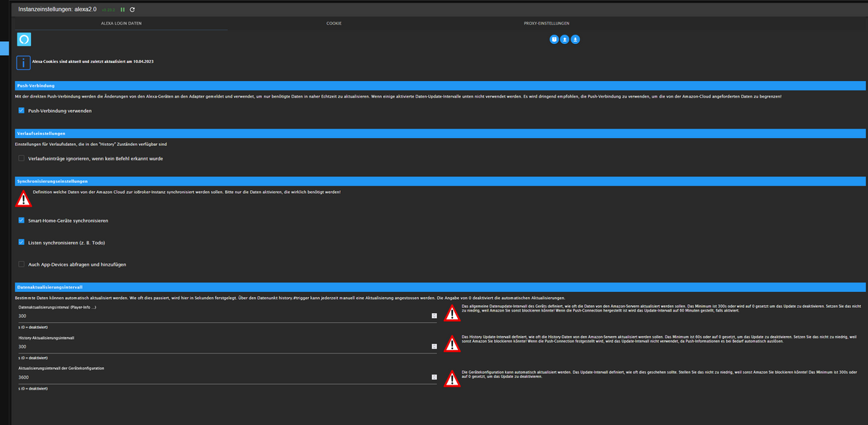Click the Push-Verbindung section header
The image size is (868, 425).
[440, 85]
